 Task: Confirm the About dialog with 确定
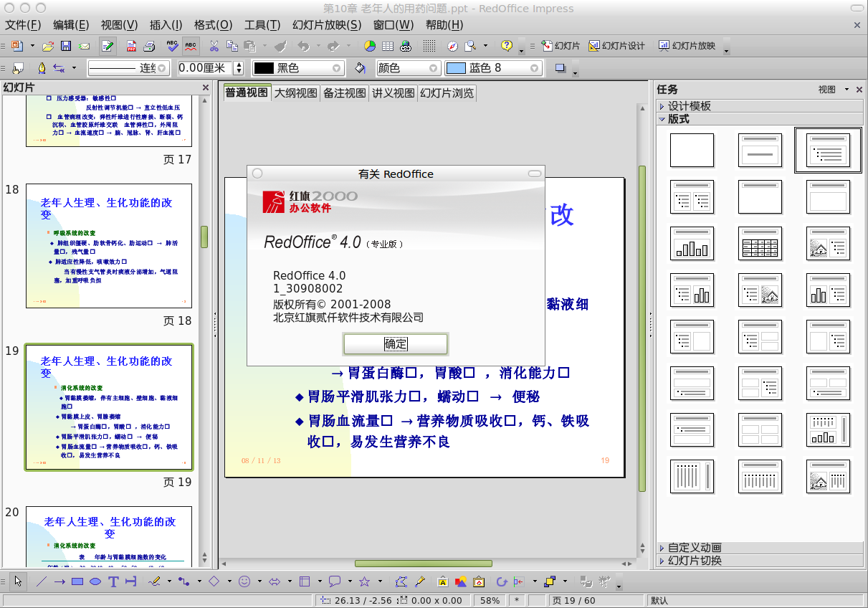point(396,344)
